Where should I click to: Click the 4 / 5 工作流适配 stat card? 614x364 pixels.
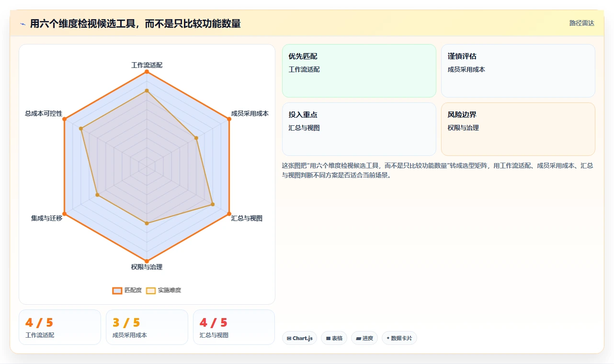point(60,327)
